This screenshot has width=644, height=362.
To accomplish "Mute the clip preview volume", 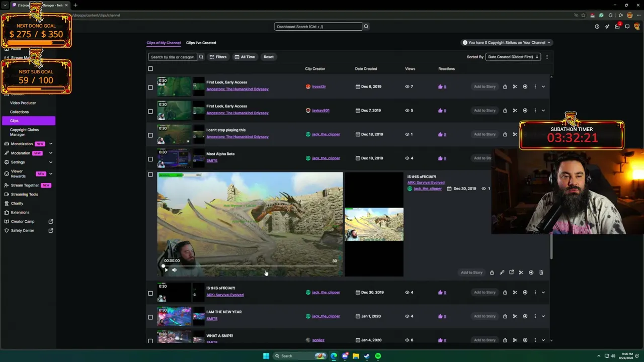I will (x=174, y=270).
